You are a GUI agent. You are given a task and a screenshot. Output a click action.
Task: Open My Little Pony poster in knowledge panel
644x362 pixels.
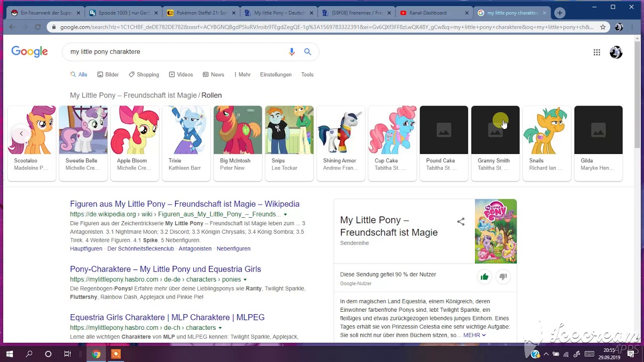496,231
